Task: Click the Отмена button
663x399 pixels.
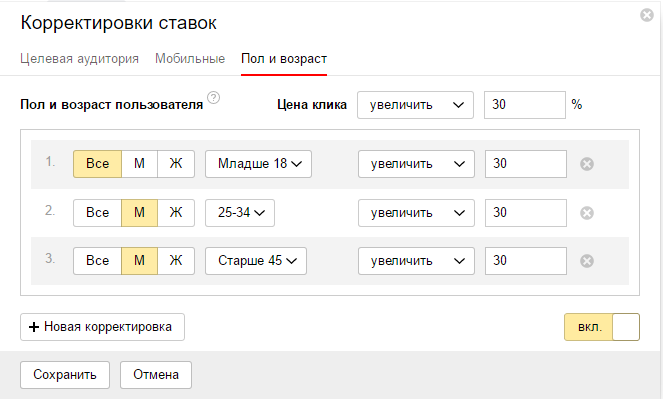Action: pyautogui.click(x=156, y=375)
